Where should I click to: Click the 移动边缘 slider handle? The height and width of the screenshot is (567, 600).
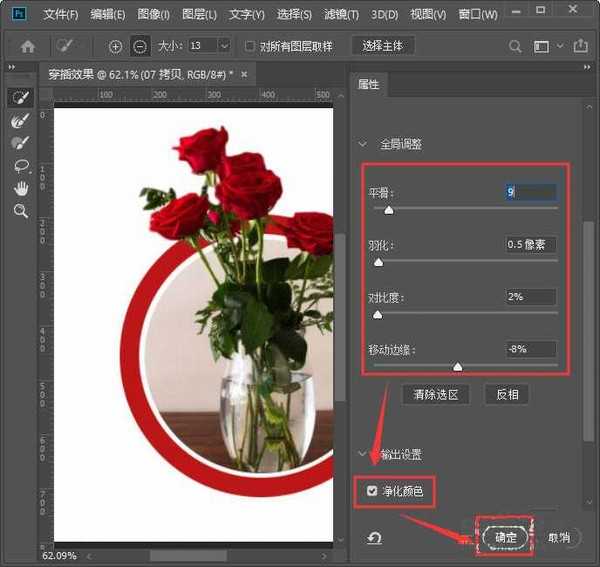pos(458,367)
